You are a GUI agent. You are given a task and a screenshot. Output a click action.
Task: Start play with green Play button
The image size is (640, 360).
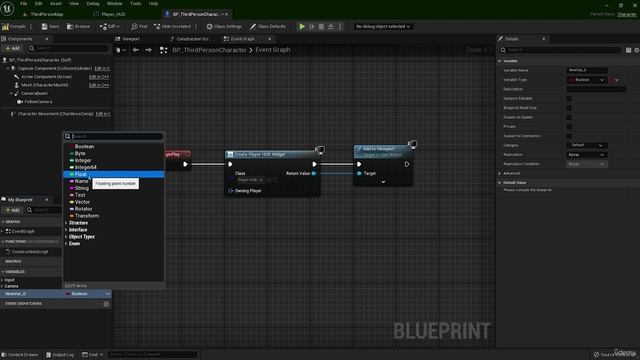point(302,27)
